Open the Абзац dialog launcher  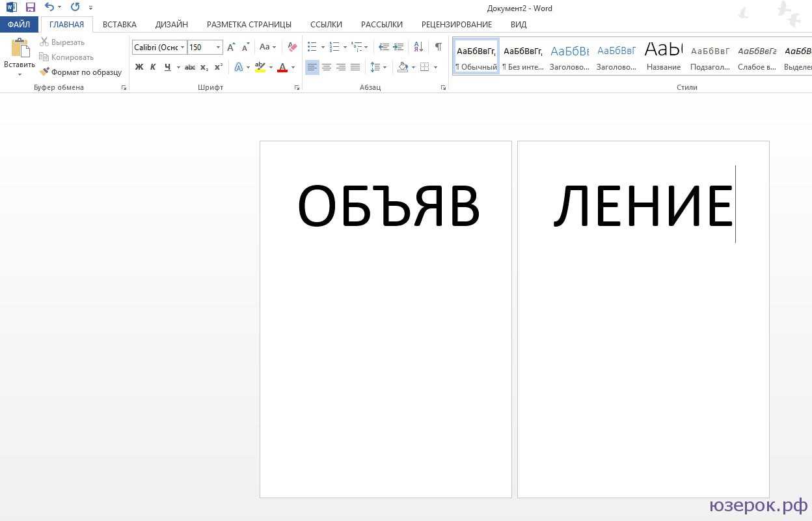click(443, 87)
